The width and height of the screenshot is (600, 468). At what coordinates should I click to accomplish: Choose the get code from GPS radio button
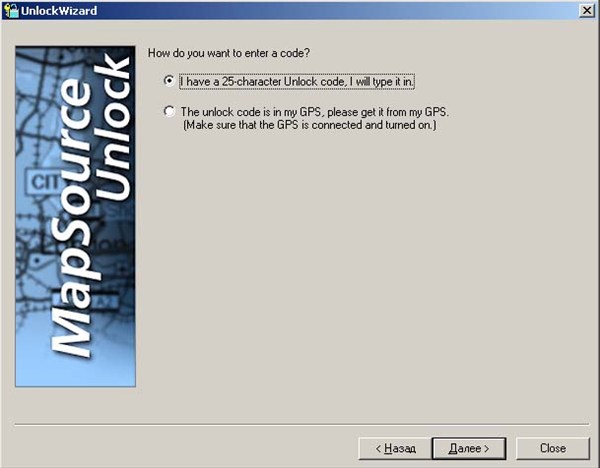169,111
